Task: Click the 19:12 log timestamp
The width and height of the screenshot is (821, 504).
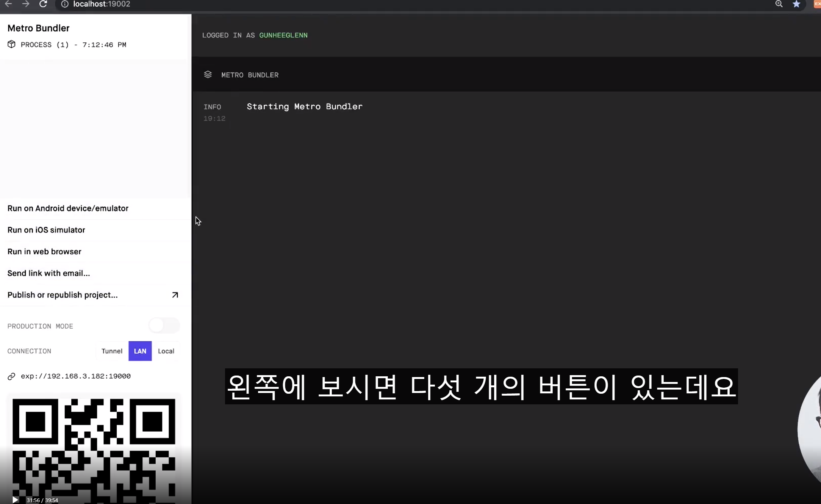Action: [214, 119]
